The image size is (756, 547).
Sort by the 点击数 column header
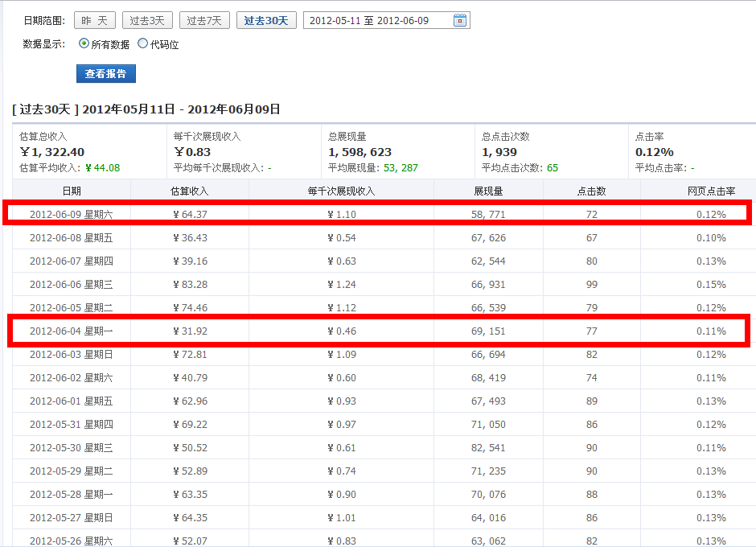[592, 191]
